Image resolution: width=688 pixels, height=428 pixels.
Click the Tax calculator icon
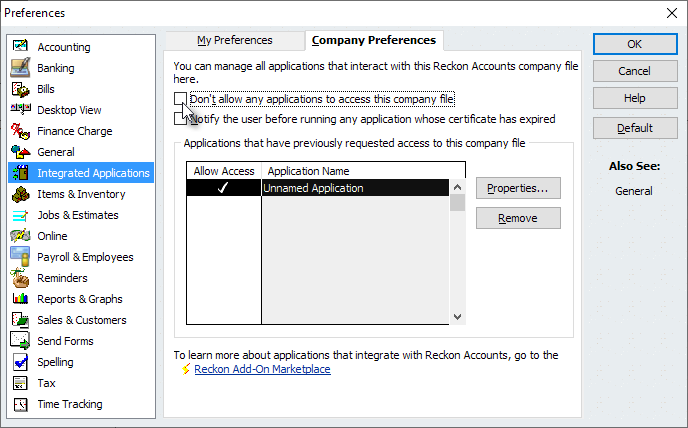20,383
